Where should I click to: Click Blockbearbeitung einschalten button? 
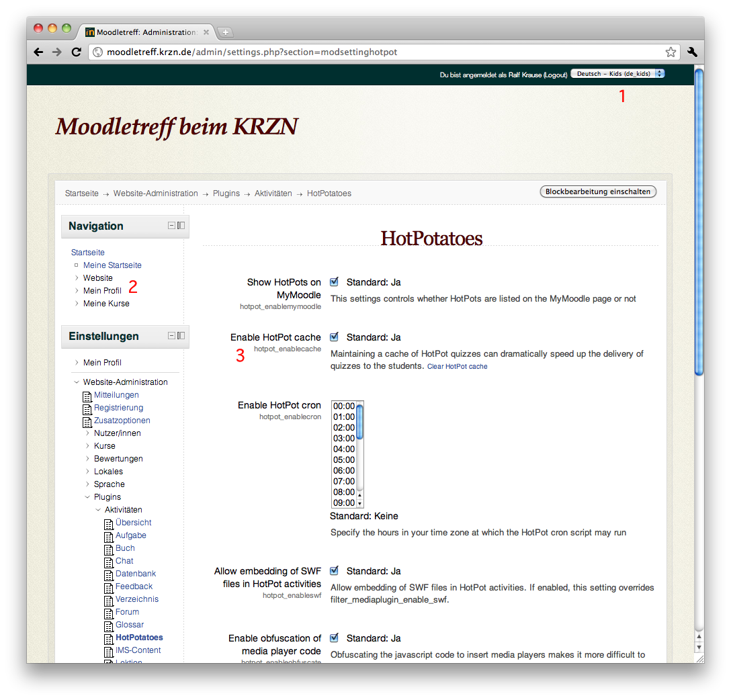(x=598, y=191)
